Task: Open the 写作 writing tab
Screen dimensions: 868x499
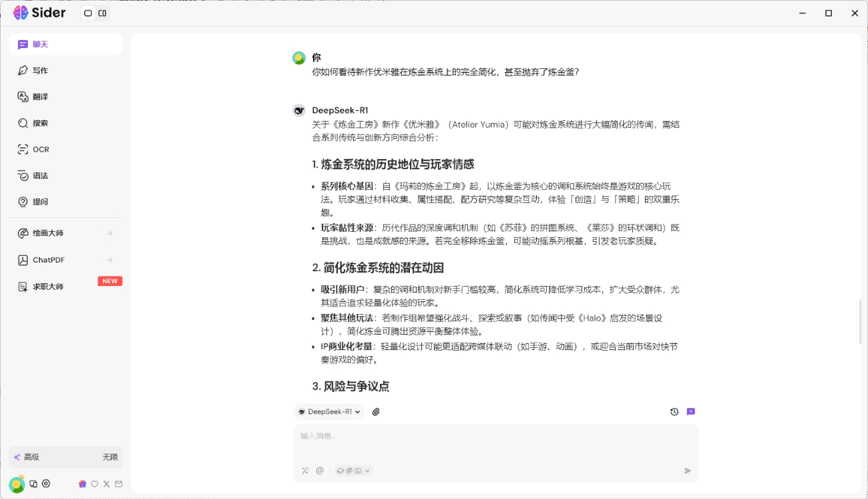Action: (x=65, y=71)
